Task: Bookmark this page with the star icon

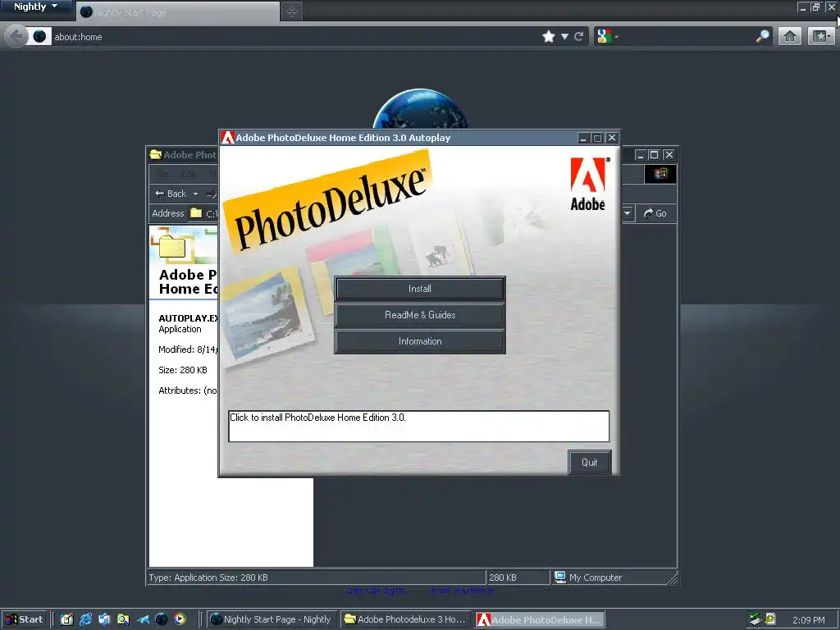Action: (549, 36)
